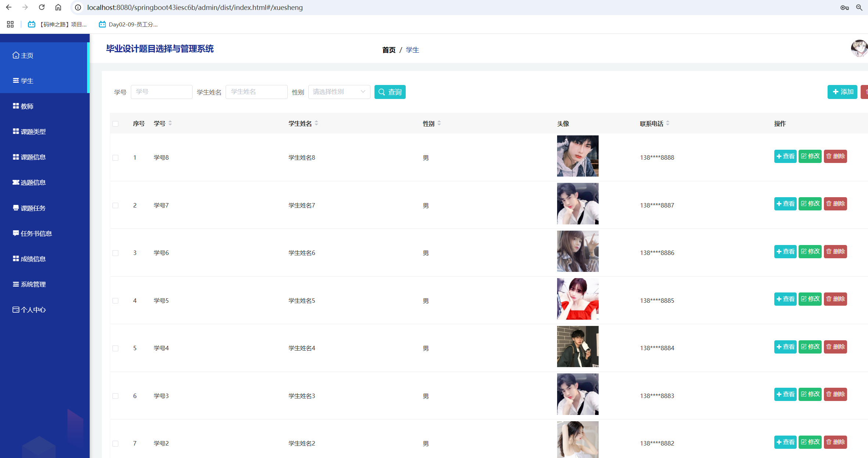
Task: Toggle the select-all checkbox in table header
Action: [115, 124]
